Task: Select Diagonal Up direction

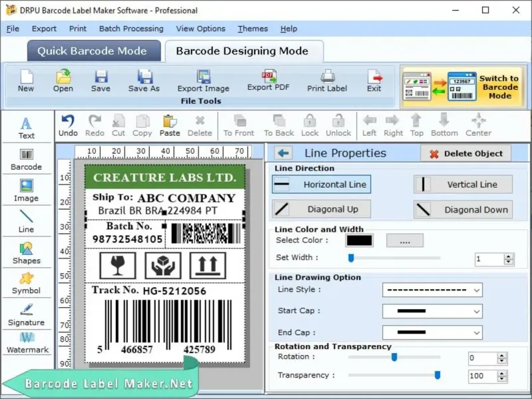Action: coord(321,209)
